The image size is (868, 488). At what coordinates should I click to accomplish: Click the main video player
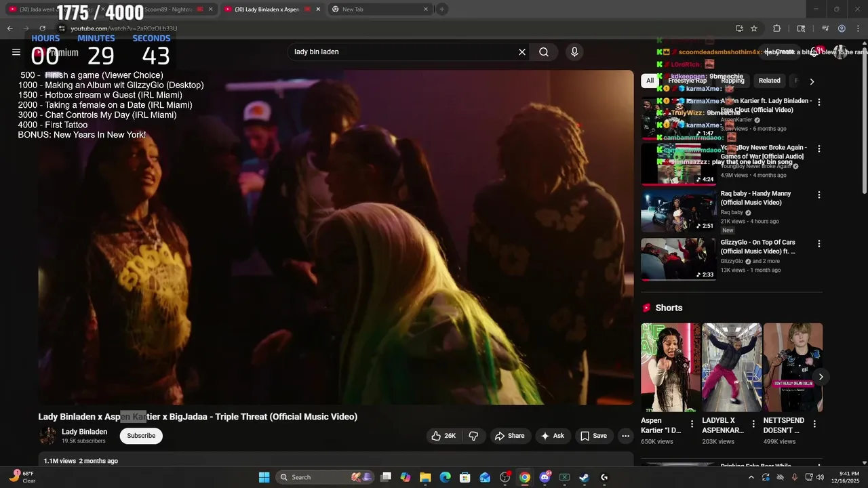coord(336,237)
